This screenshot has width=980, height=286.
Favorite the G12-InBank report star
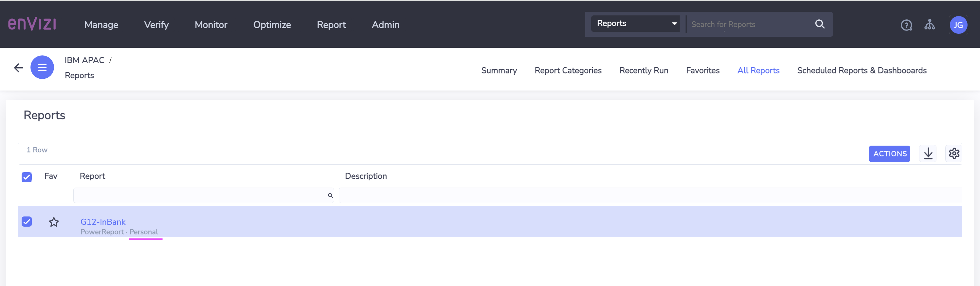pos(54,222)
